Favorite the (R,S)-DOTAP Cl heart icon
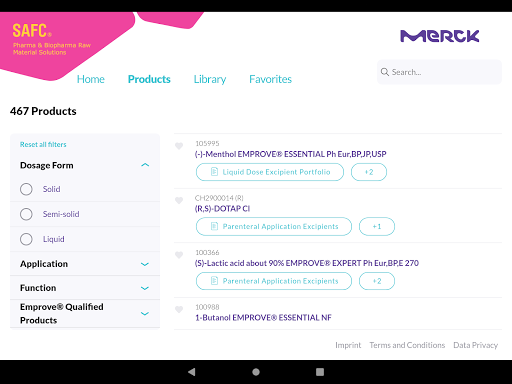The height and width of the screenshot is (384, 512). coord(179,200)
